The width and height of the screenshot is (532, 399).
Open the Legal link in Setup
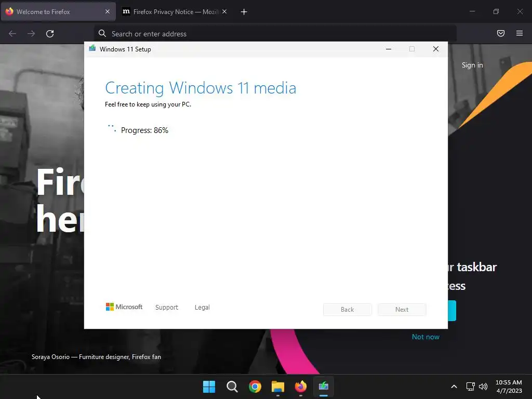coord(202,307)
